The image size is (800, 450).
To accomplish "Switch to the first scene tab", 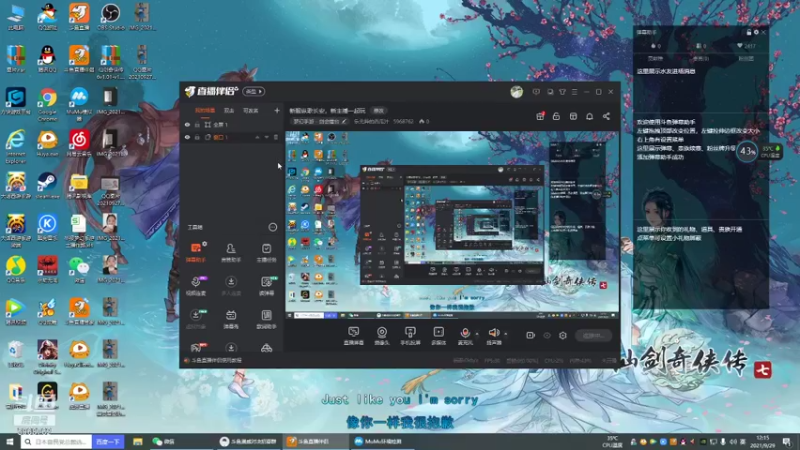I will tap(205, 111).
